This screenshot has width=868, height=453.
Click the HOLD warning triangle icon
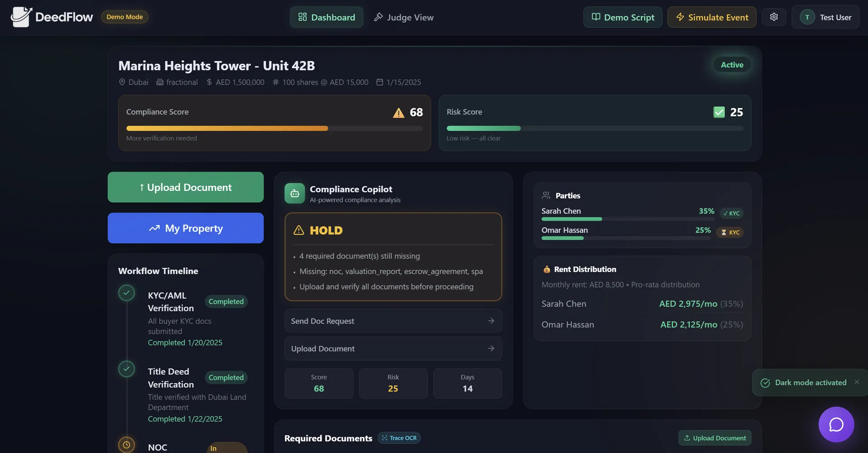(x=299, y=230)
